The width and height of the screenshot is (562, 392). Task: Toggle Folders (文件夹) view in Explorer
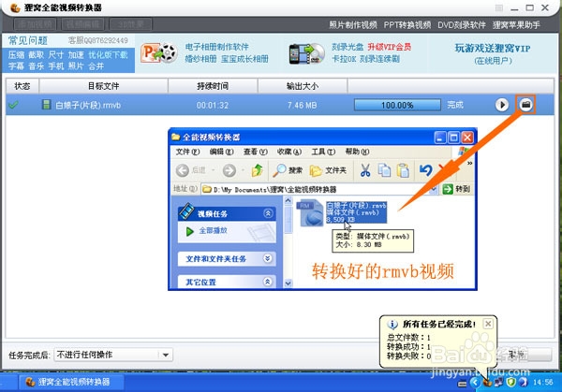point(329,170)
